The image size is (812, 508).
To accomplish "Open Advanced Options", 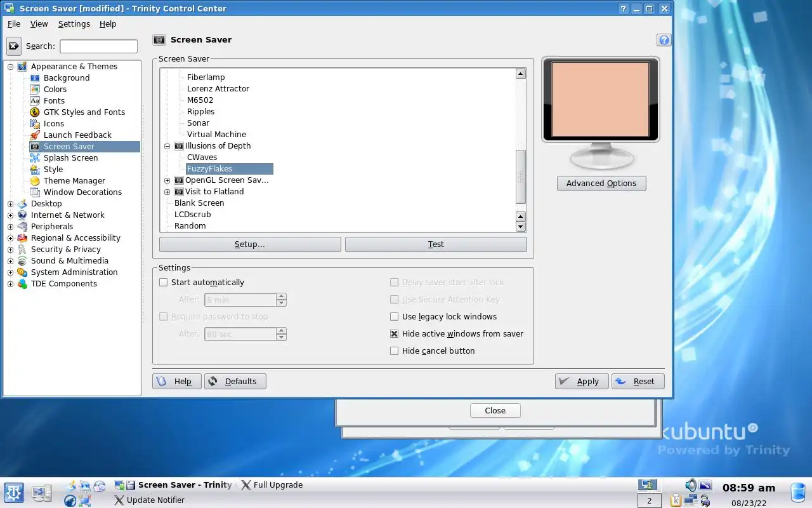I will coord(601,184).
